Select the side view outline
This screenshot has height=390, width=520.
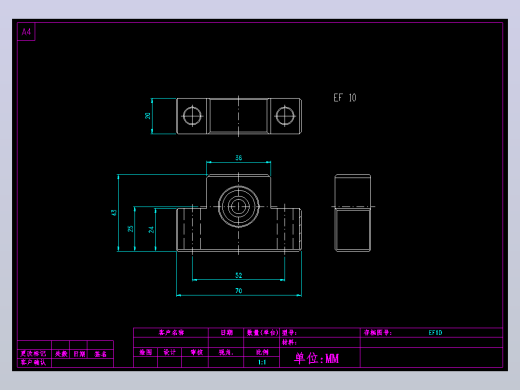pyautogui.click(x=353, y=213)
